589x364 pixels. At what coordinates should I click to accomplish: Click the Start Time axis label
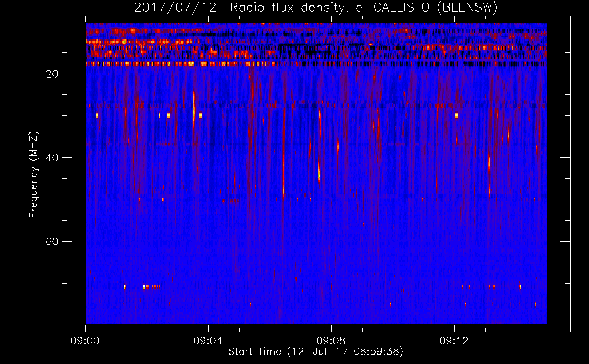pos(316,352)
